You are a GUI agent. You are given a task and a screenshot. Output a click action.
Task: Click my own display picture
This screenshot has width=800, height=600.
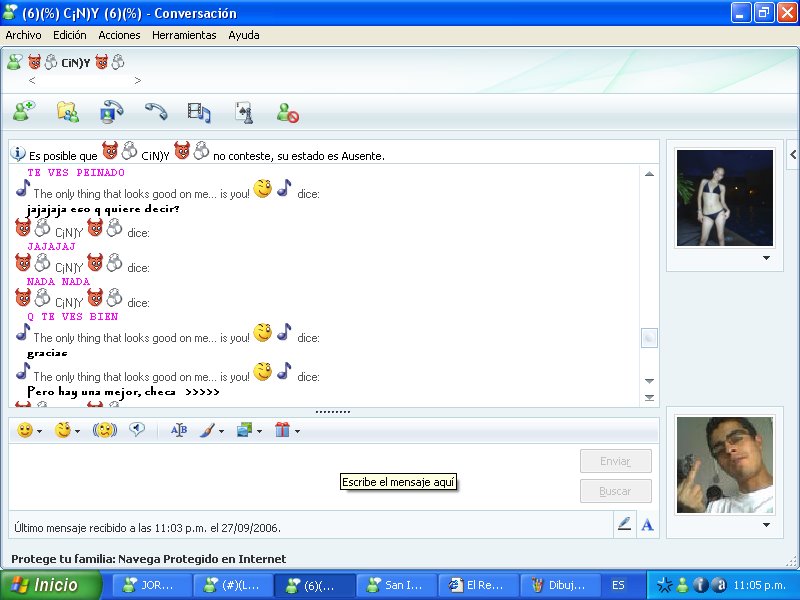(724, 465)
